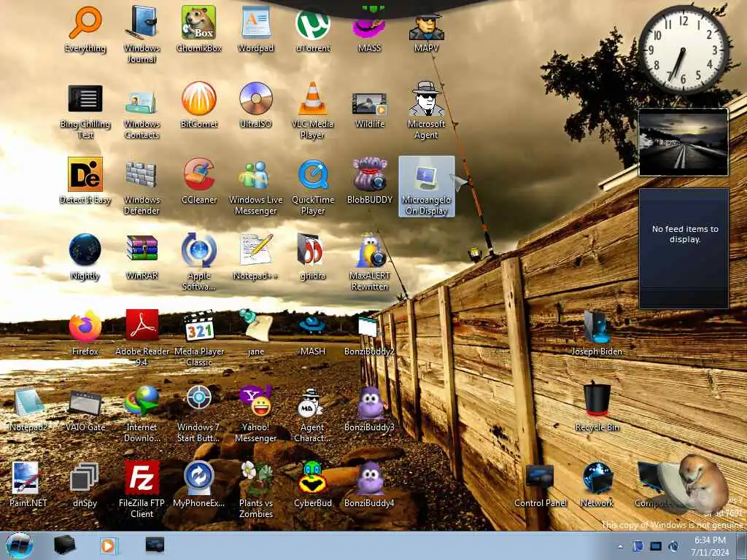
Task: Launch Notepad++ desktop shortcut
Action: 256,257
